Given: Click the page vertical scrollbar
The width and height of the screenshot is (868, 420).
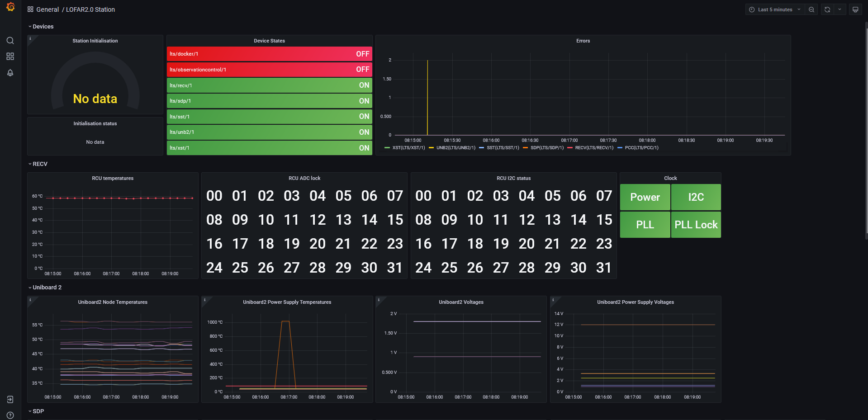Looking at the screenshot, I should pos(866,131).
